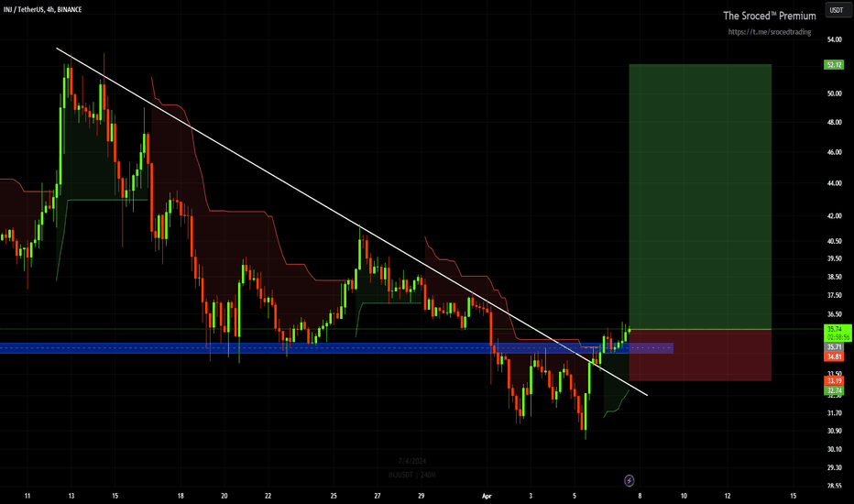Click the purple lightning bolt icon
Image resolution: width=854 pixels, height=504 pixels.
click(630, 480)
